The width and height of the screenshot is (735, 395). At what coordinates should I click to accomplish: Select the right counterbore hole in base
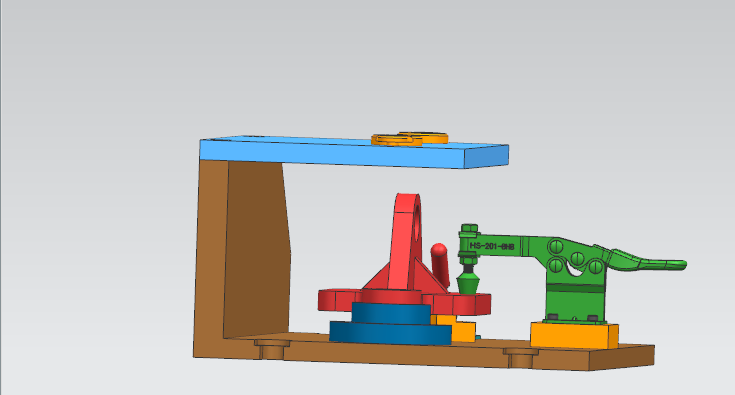(x=521, y=358)
